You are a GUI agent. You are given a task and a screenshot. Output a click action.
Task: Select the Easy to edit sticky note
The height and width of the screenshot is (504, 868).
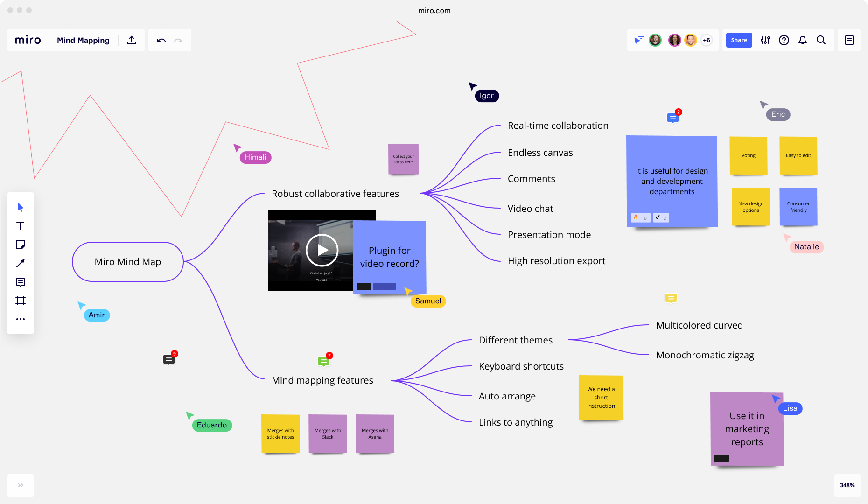(x=798, y=155)
